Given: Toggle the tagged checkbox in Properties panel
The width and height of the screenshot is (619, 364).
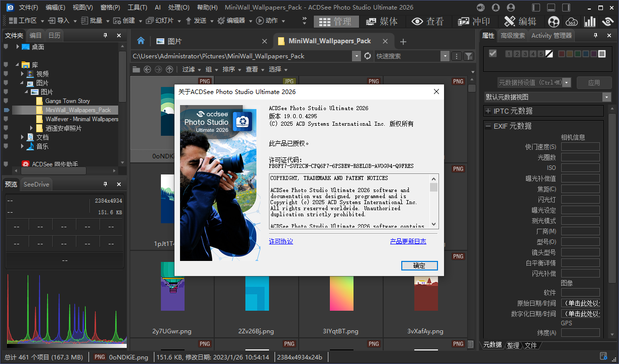Looking at the screenshot, I should (493, 54).
